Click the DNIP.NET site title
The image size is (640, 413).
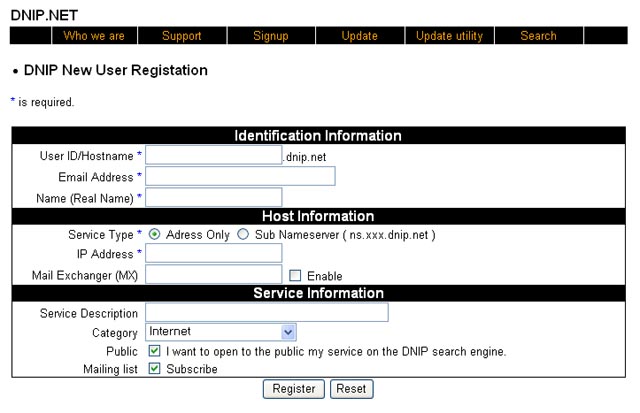point(44,15)
